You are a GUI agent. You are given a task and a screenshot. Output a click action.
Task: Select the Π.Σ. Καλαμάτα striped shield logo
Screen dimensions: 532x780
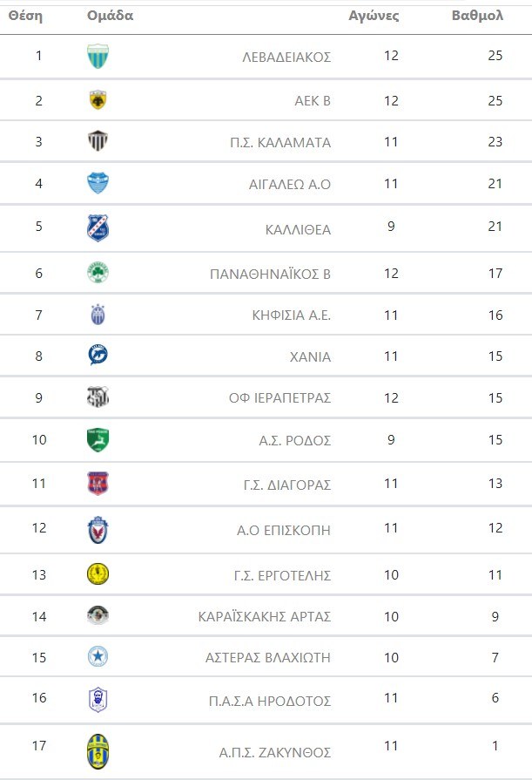click(98, 141)
